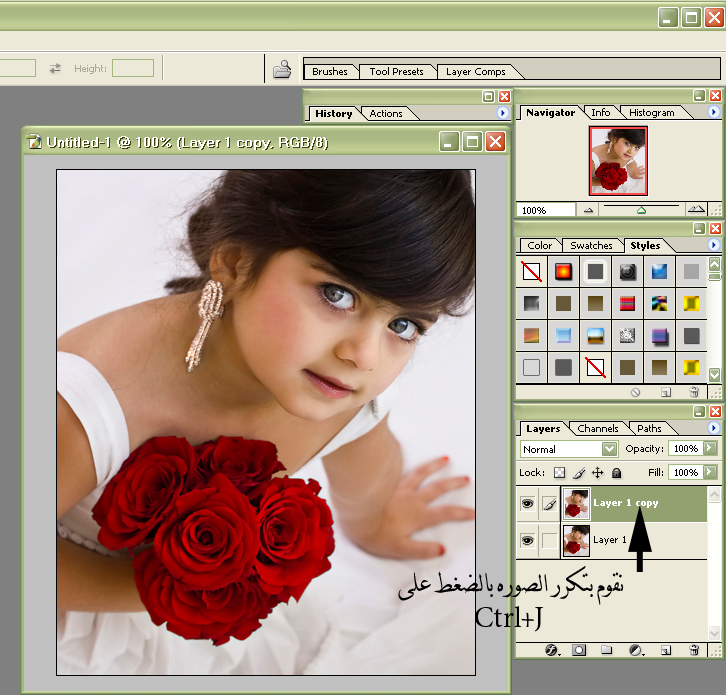
Task: Hide the Layer 1 copy layer
Action: click(527, 505)
